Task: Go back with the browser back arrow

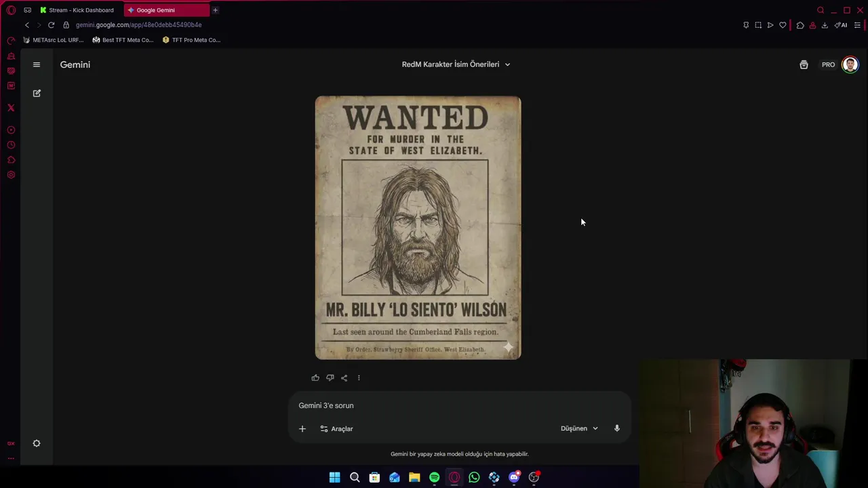Action: [27, 25]
